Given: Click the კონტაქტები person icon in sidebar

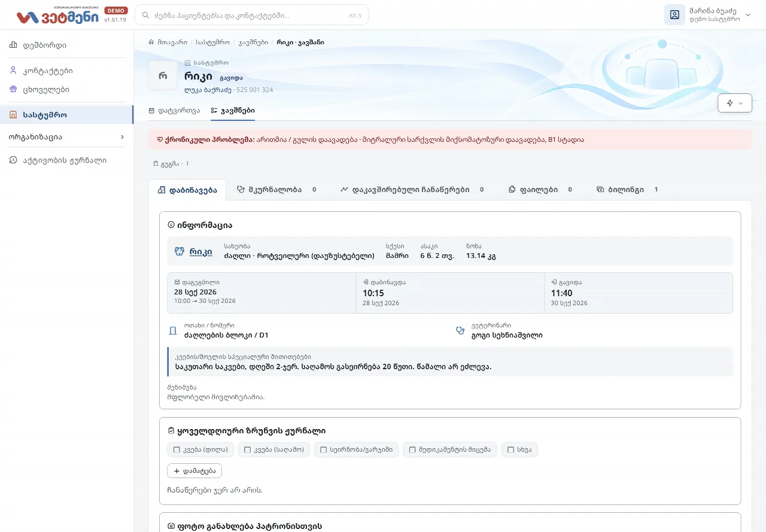Looking at the screenshot, I should pos(13,71).
